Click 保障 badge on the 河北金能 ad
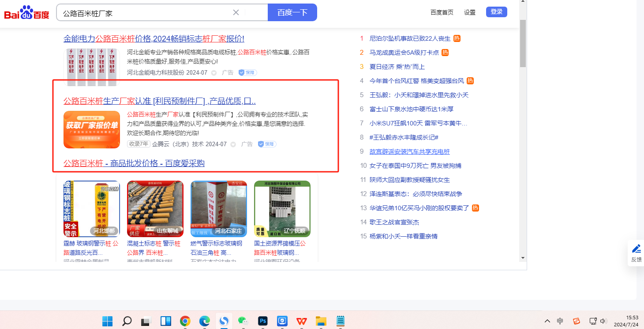 (x=247, y=72)
